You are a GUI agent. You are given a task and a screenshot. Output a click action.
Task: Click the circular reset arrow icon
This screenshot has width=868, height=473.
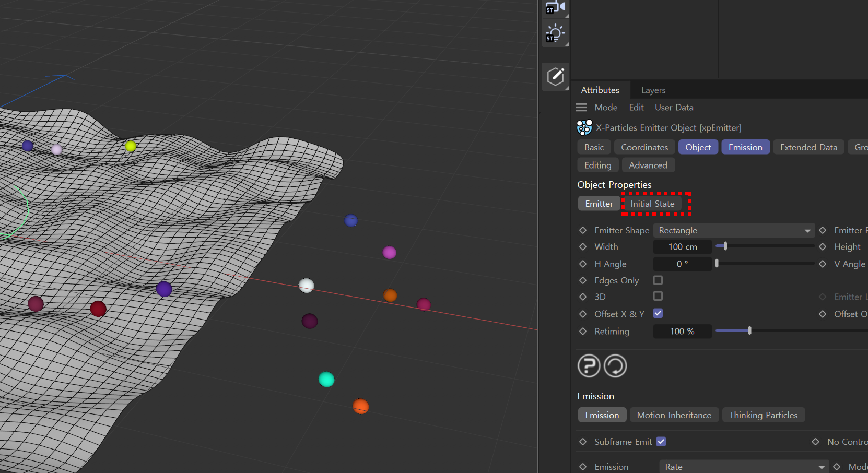615,365
